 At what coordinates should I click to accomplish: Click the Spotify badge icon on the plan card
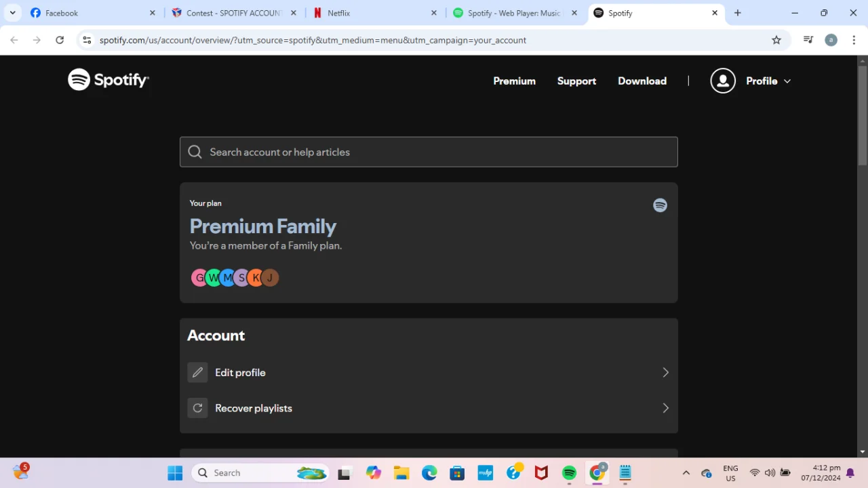(x=660, y=205)
